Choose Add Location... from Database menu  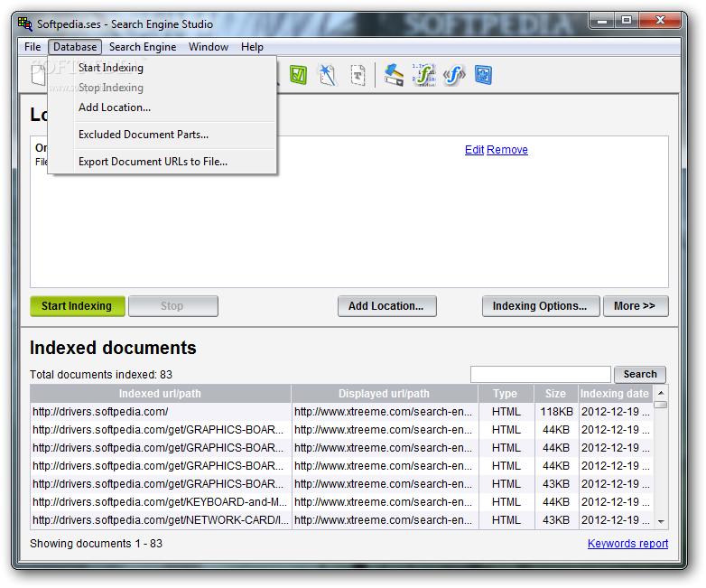click(163, 107)
